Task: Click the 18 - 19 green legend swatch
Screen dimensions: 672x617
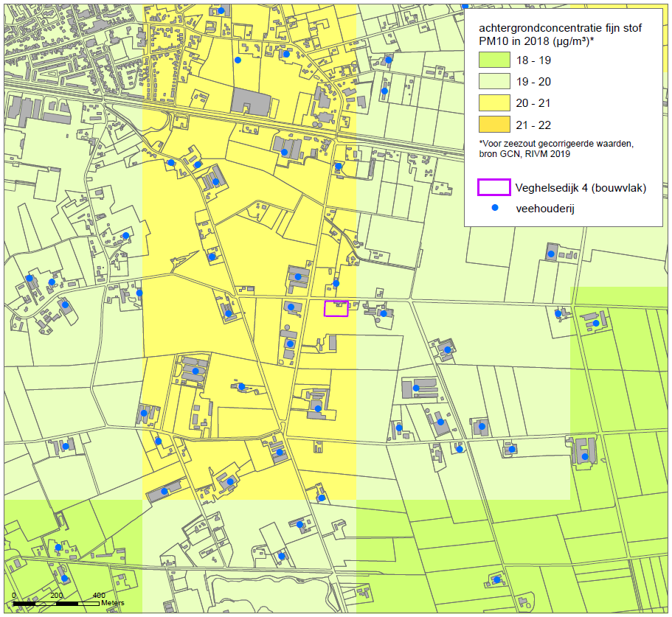Action: 494,60
